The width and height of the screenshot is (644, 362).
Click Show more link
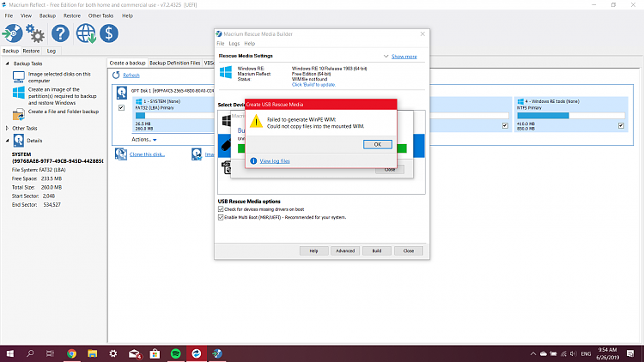(404, 57)
